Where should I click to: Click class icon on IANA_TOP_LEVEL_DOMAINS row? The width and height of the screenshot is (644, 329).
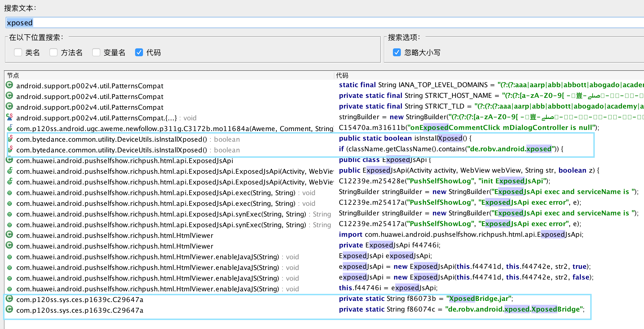[x=10, y=85]
